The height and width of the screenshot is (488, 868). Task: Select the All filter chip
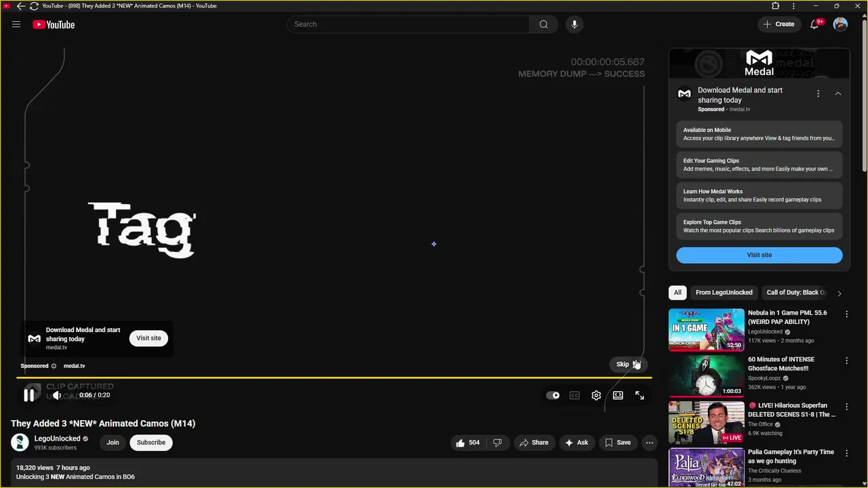677,292
